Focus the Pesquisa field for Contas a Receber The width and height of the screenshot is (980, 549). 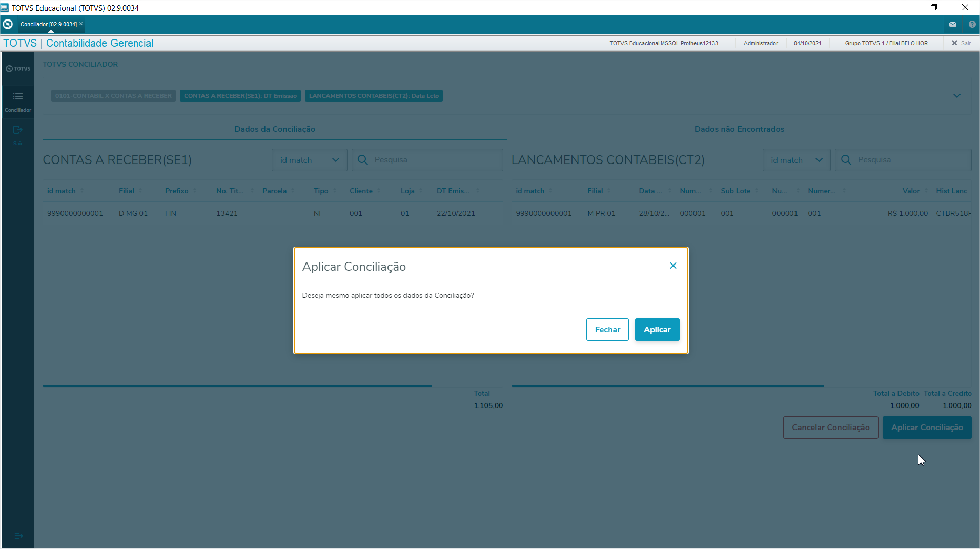(427, 160)
